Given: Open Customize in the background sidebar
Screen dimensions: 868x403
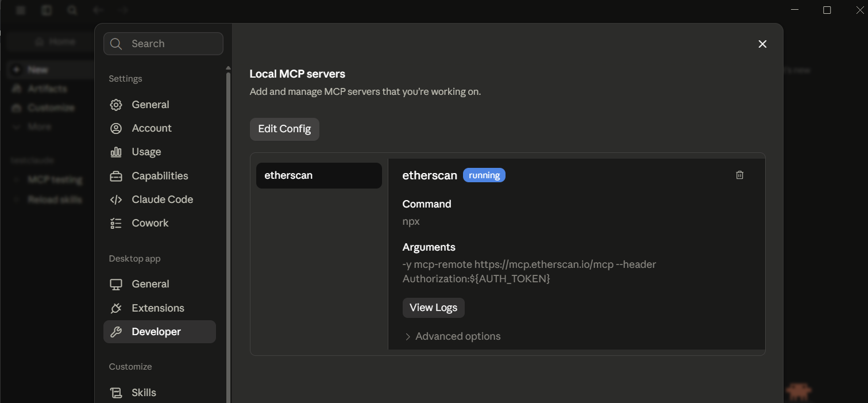Looking at the screenshot, I should click(51, 108).
